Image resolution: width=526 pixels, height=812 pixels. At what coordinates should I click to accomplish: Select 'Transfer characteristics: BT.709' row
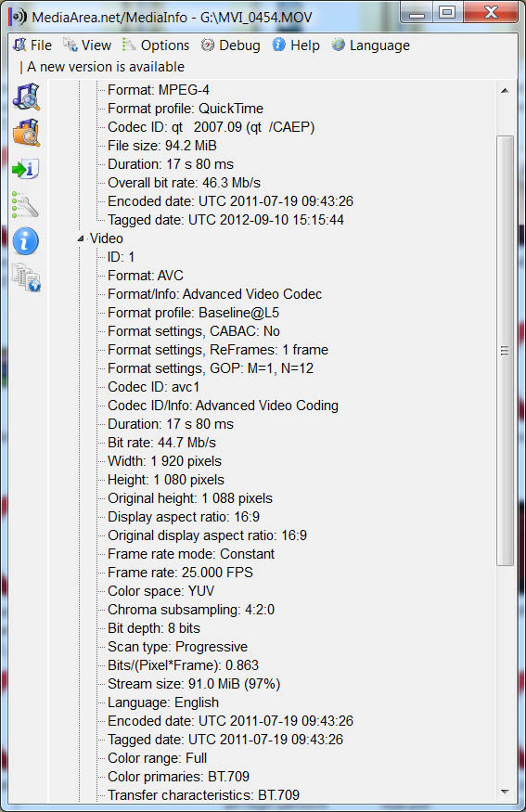pos(203,795)
